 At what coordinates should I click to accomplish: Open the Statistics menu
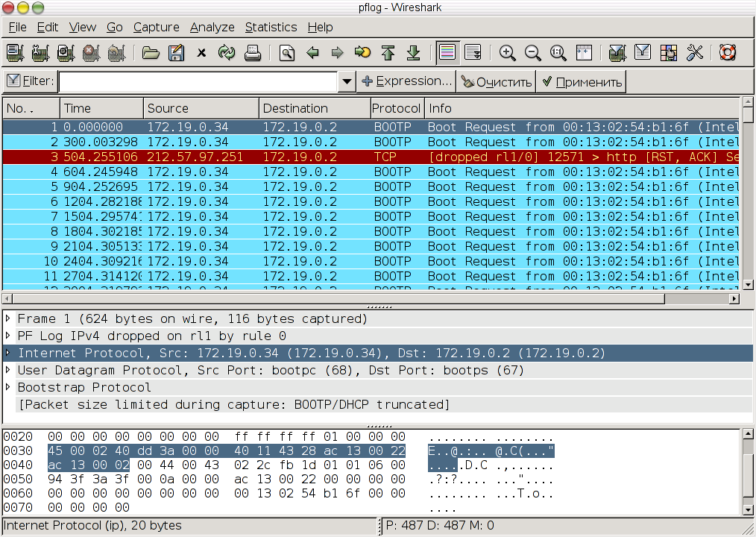271,28
